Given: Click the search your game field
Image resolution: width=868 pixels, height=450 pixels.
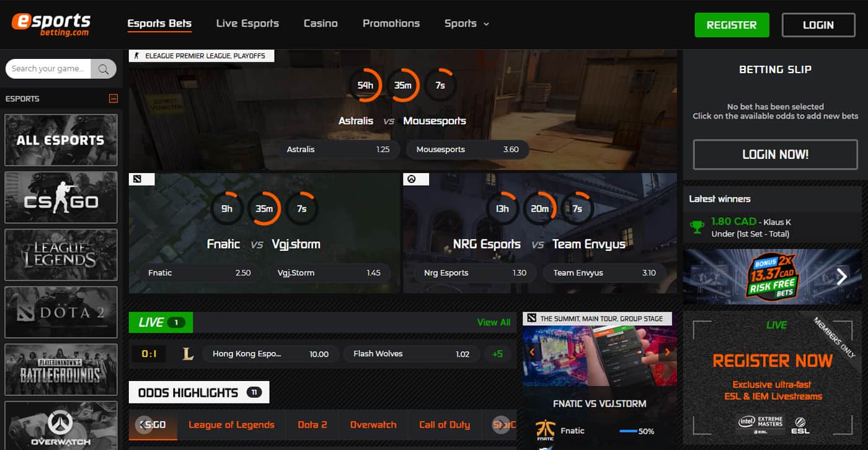Looking at the screenshot, I should point(48,69).
